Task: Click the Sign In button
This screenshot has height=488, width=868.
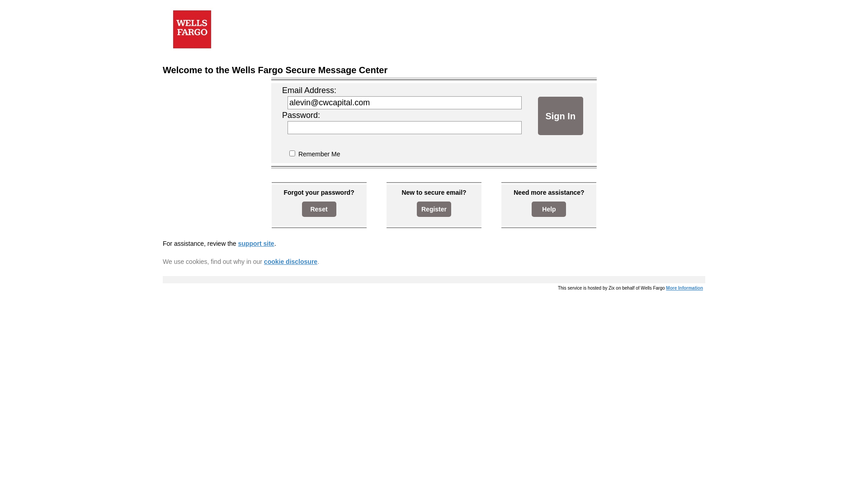Action: click(x=560, y=116)
